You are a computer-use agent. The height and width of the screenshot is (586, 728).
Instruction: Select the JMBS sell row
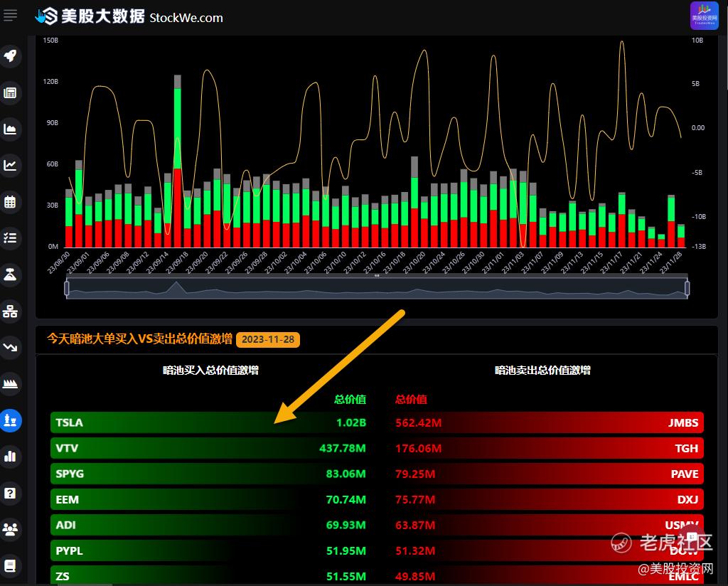tap(548, 422)
